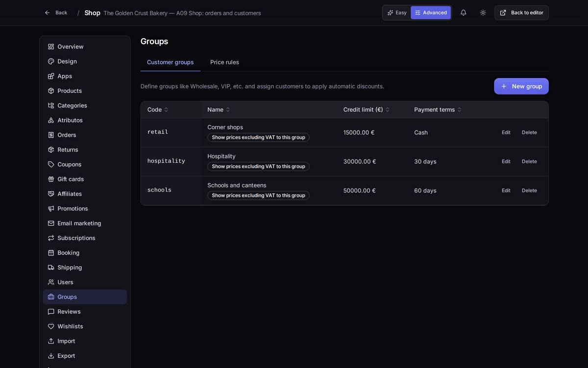Viewport: 588px width, 368px height.
Task: Click the Categories tree icon
Action: 51,105
